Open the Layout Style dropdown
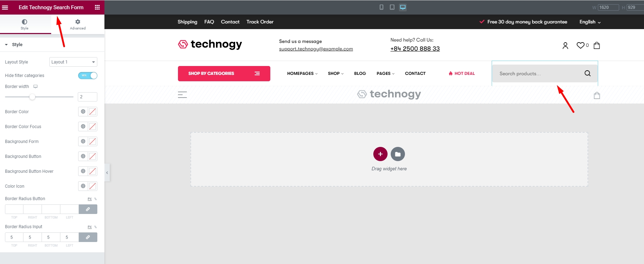Viewport: 644px width, 264px height. (x=73, y=62)
